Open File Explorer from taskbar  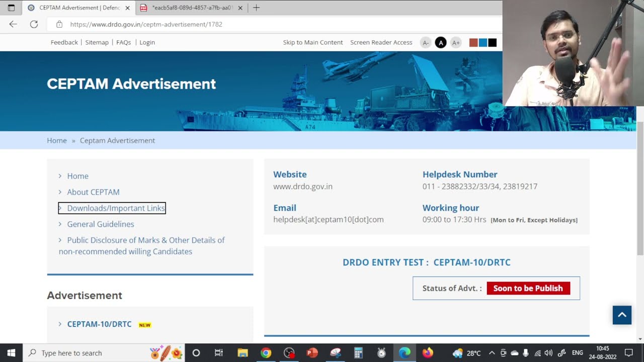tap(243, 353)
